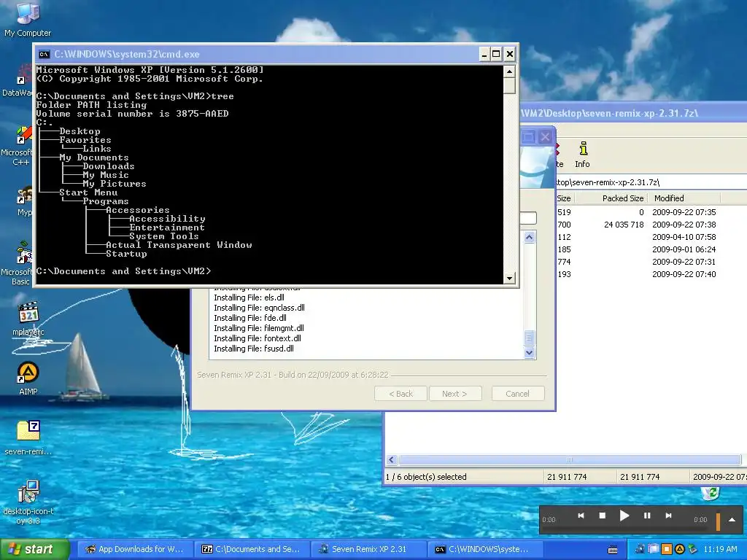Sort by Modified column in 7-Zip
747x560 pixels.
684,198
